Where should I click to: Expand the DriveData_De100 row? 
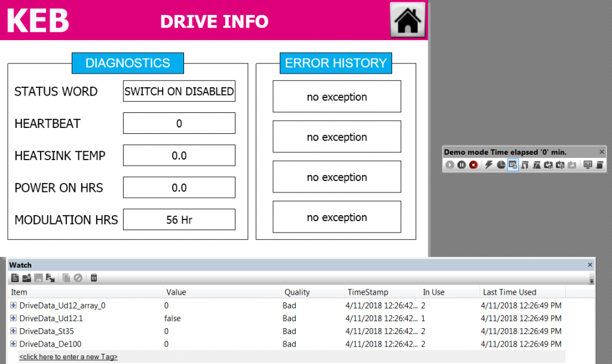pyautogui.click(x=13, y=344)
